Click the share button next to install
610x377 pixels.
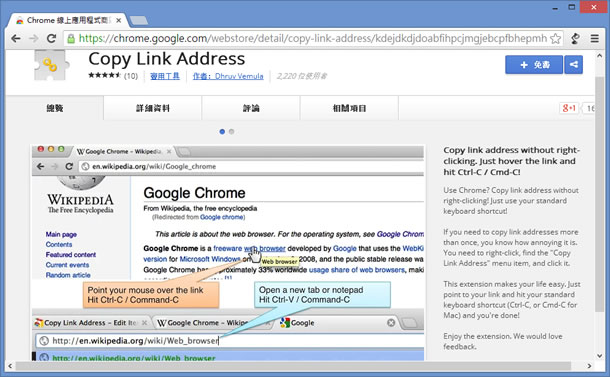pos(573,65)
